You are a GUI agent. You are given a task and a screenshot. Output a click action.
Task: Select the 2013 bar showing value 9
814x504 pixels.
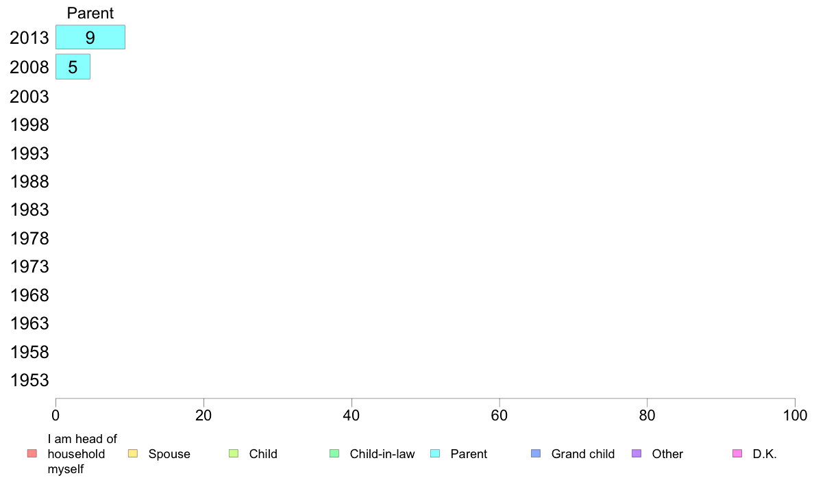(x=90, y=38)
